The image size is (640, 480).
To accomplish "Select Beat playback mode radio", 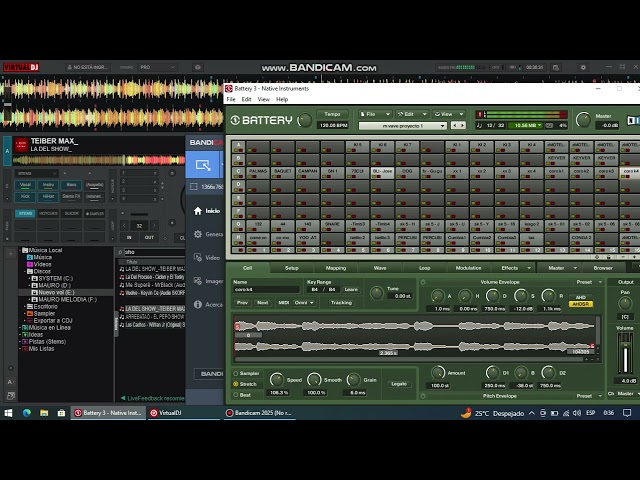I will tap(236, 395).
